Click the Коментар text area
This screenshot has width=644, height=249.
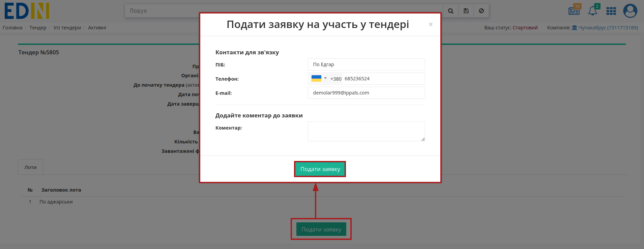tap(366, 131)
